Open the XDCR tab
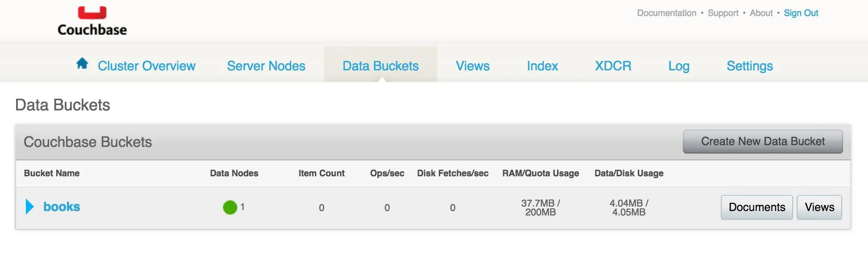 pos(613,66)
